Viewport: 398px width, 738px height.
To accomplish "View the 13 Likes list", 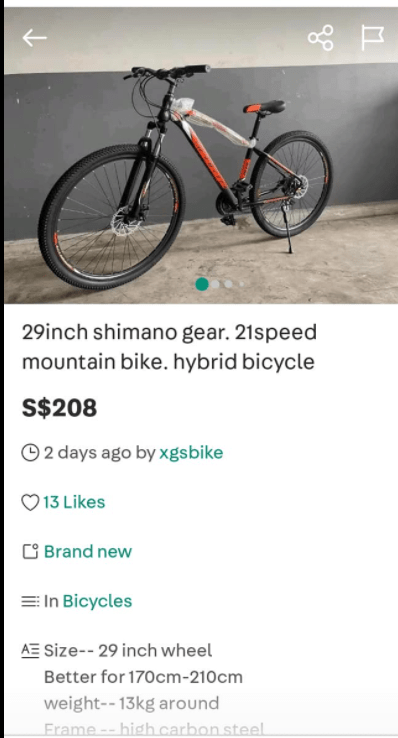I will 74,502.
